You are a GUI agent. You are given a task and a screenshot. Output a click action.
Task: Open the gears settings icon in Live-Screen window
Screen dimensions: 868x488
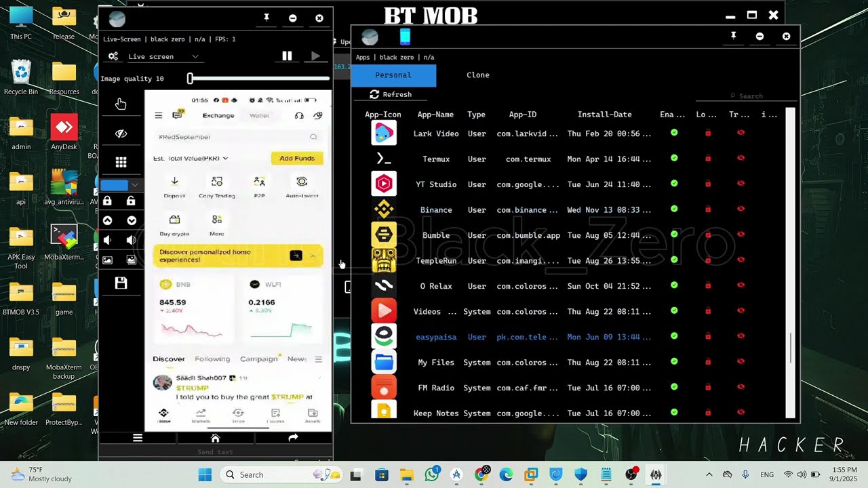pos(113,56)
